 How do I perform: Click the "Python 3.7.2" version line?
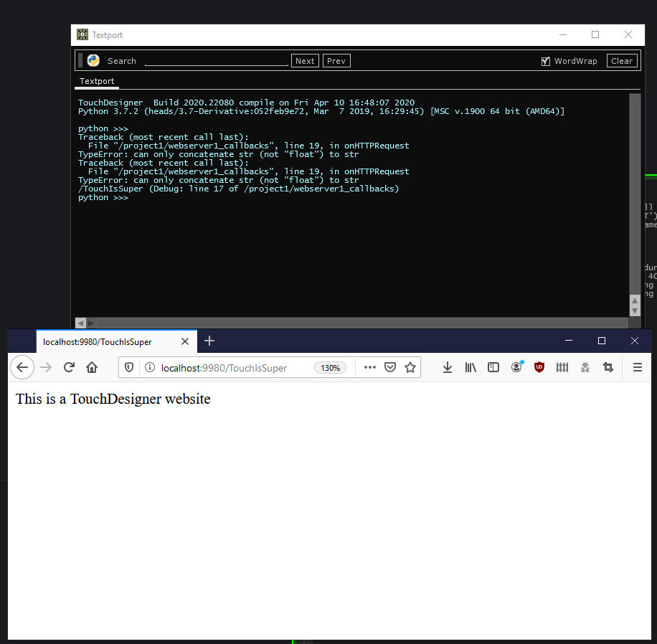(321, 111)
